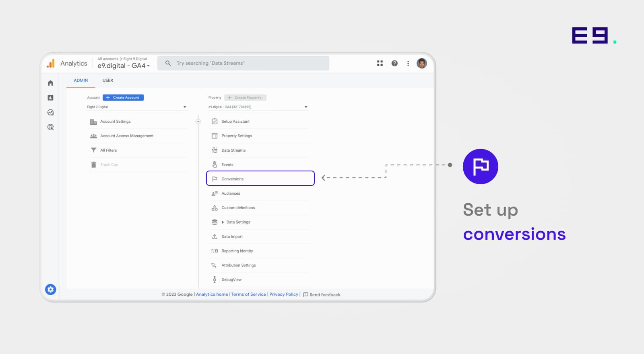The width and height of the screenshot is (644, 354).
Task: Click the DebugView icon
Action: [215, 280]
